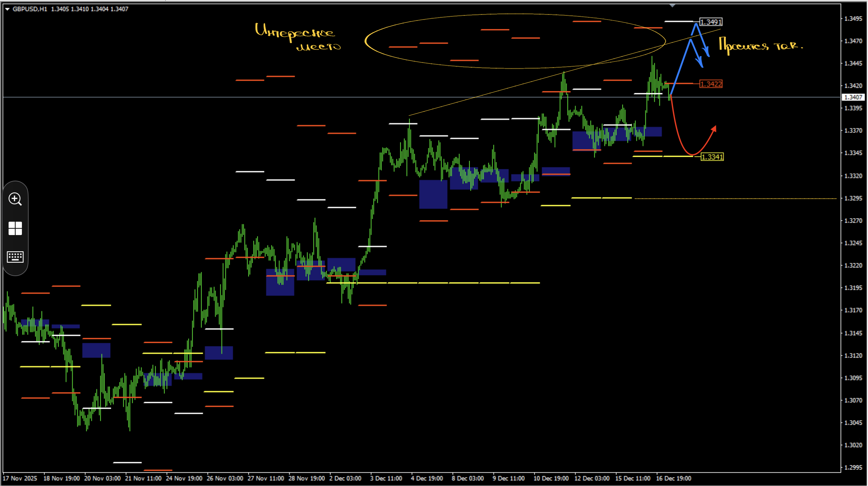Select the handwritten 'Просится так' annotation
The width and height of the screenshot is (868, 486).
point(761,45)
